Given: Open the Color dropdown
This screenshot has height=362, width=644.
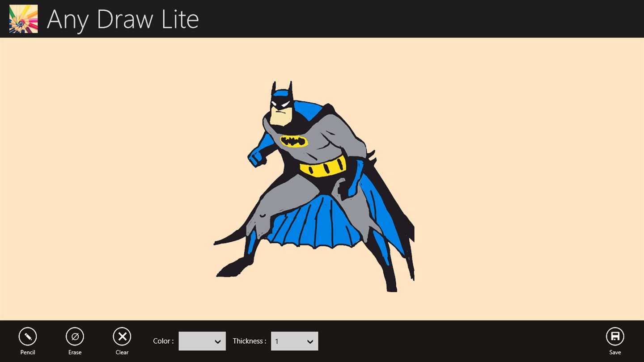Looking at the screenshot, I should [202, 341].
